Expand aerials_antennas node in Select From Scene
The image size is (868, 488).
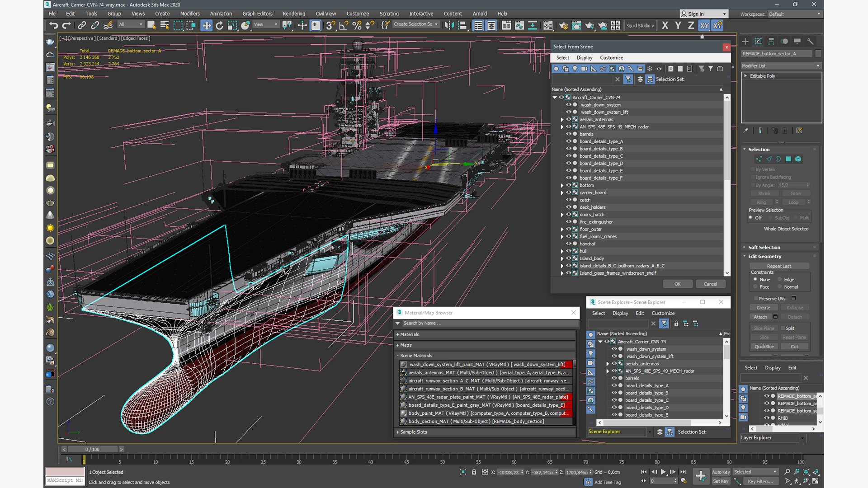[x=562, y=120]
